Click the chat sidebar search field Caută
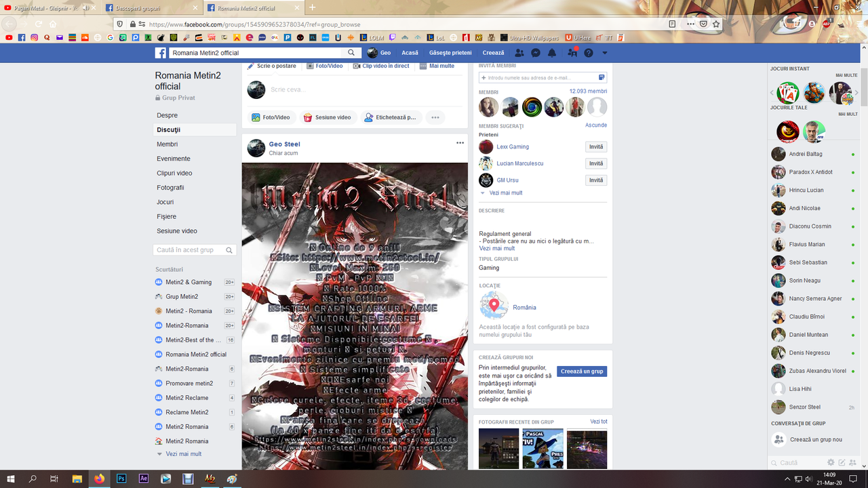868x488 pixels. point(797,462)
